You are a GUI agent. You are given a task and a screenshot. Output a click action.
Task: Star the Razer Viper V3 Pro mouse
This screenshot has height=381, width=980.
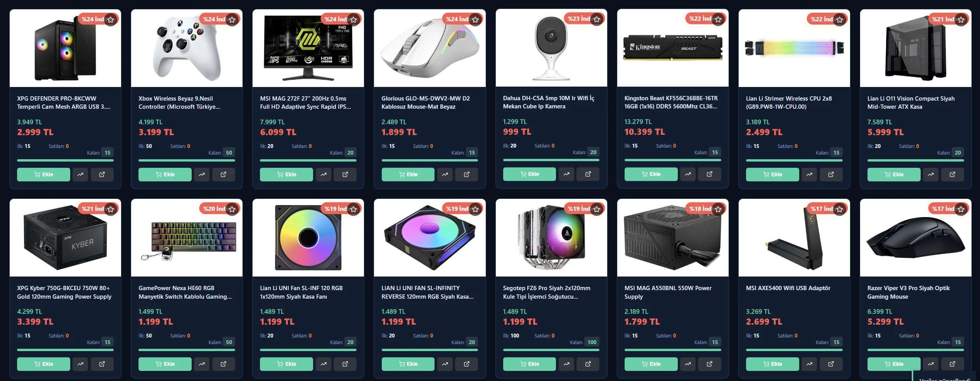click(x=961, y=209)
